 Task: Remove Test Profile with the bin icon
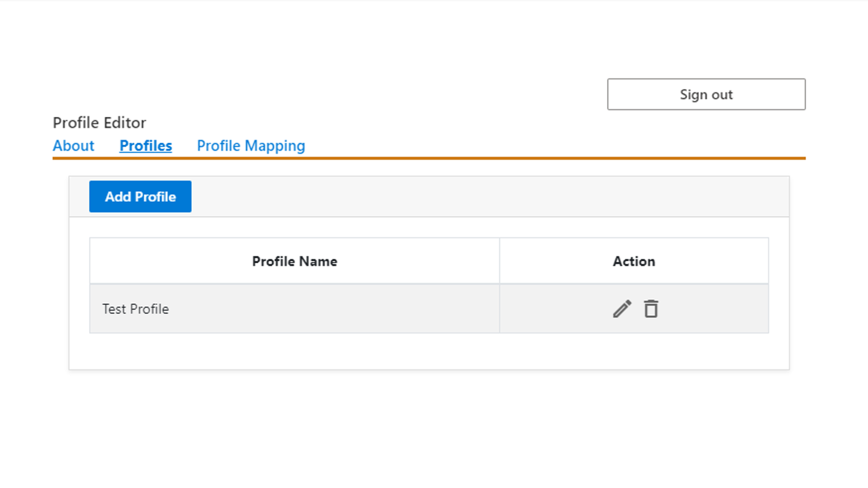click(x=651, y=309)
